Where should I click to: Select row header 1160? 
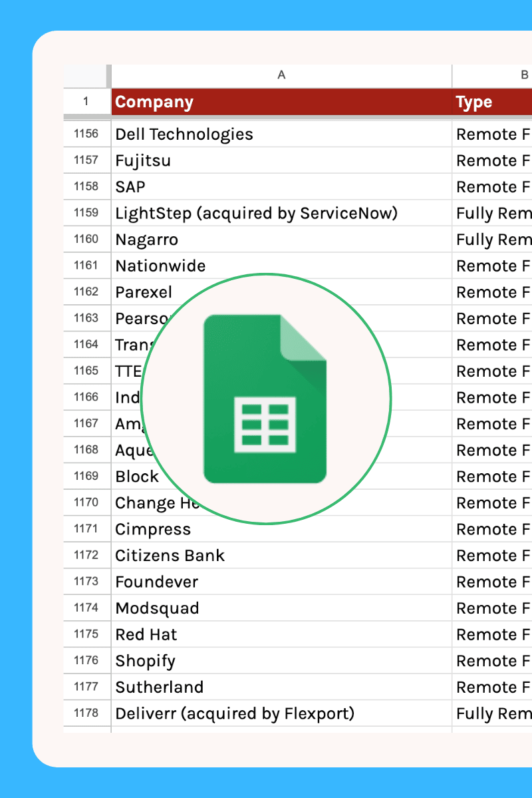click(x=86, y=239)
